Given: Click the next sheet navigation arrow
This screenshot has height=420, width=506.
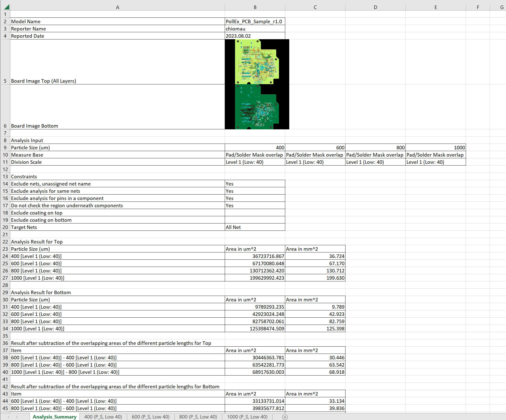Looking at the screenshot, I should 17,417.
